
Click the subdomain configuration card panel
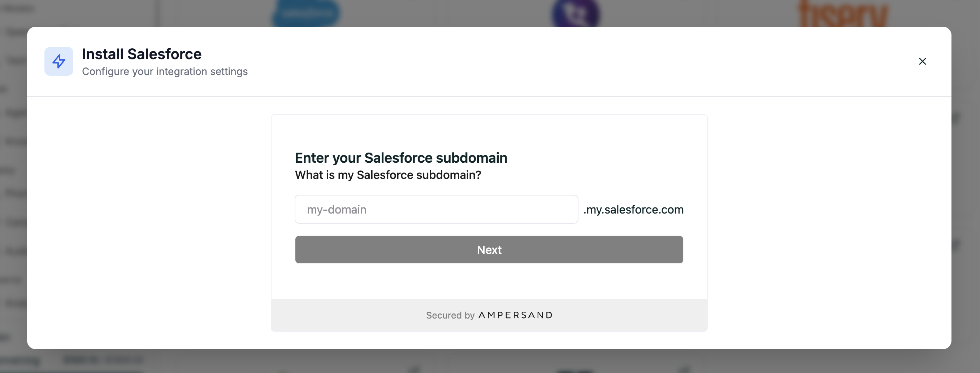click(489, 133)
